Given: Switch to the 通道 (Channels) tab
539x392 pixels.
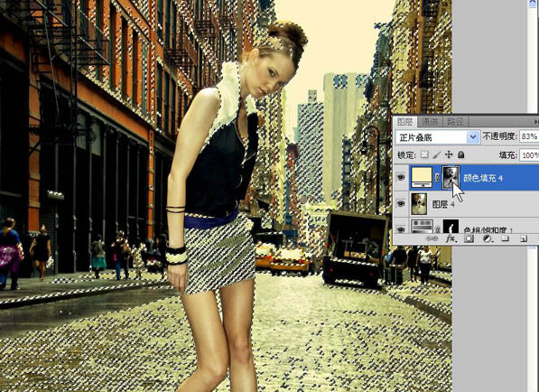Looking at the screenshot, I should (430, 121).
